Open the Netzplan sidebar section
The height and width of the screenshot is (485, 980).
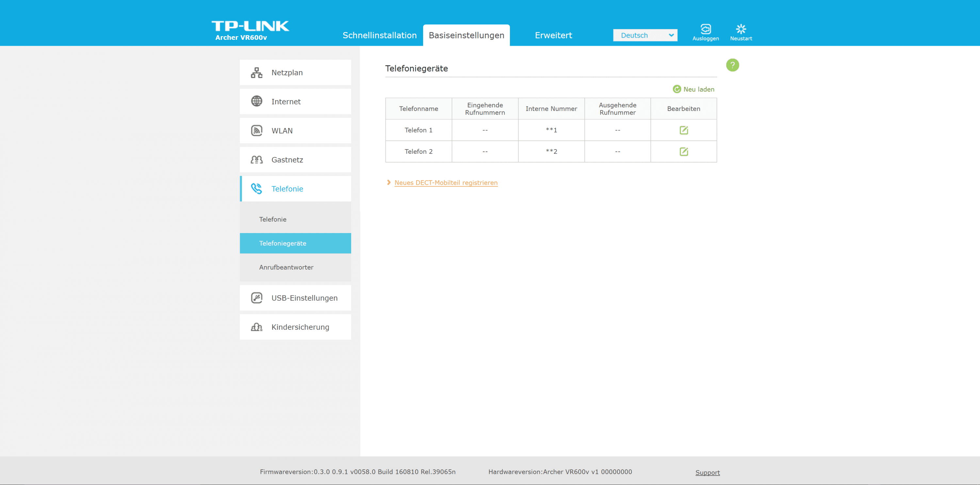coord(295,72)
